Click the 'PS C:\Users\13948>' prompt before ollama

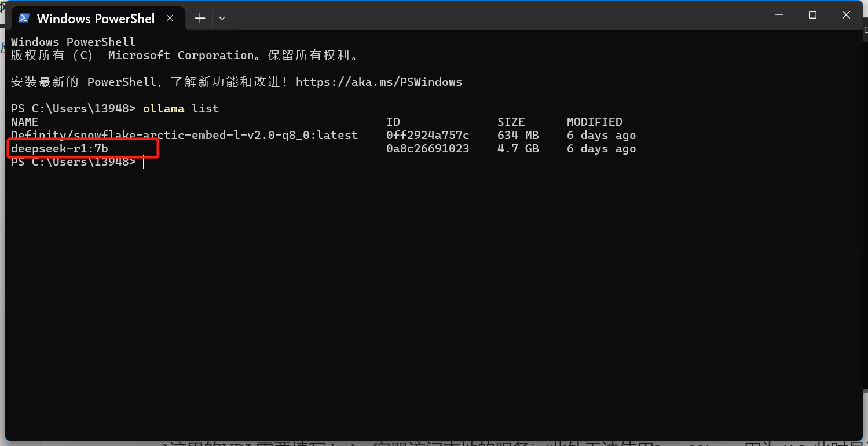point(74,108)
